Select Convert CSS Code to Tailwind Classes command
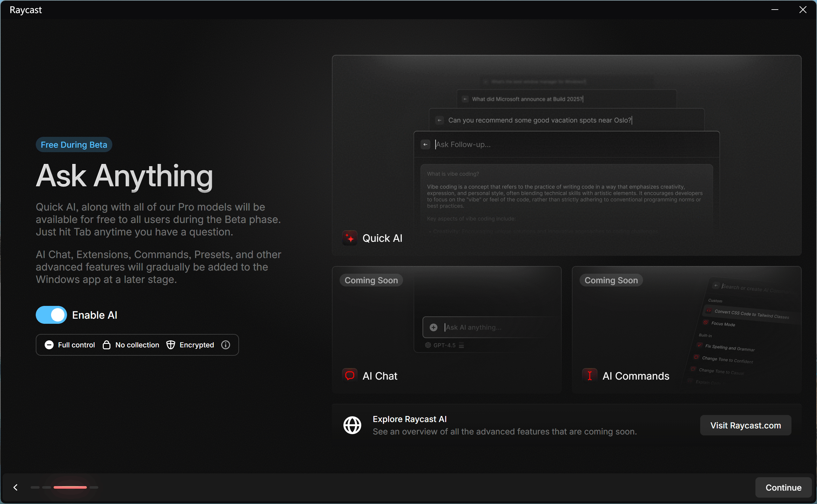 [751, 314]
